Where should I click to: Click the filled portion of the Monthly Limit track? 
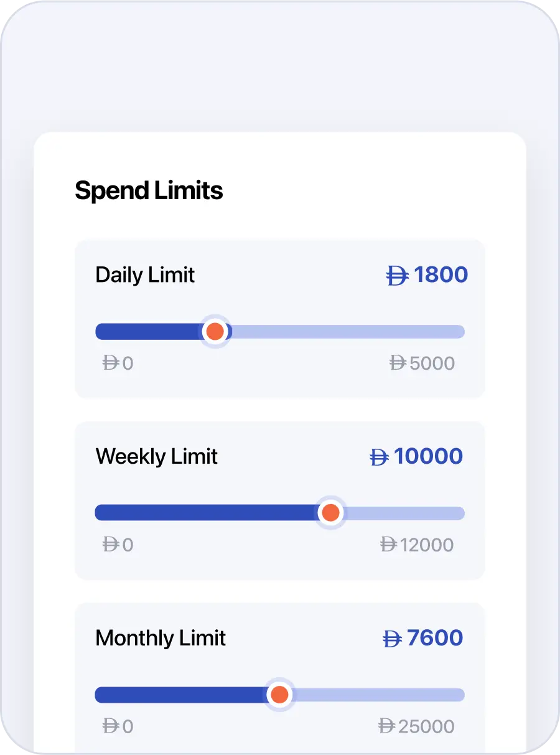(x=180, y=695)
